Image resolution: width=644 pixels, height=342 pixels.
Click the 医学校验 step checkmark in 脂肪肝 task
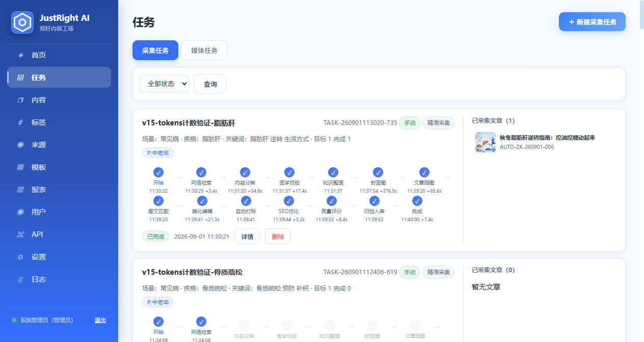pos(289,172)
